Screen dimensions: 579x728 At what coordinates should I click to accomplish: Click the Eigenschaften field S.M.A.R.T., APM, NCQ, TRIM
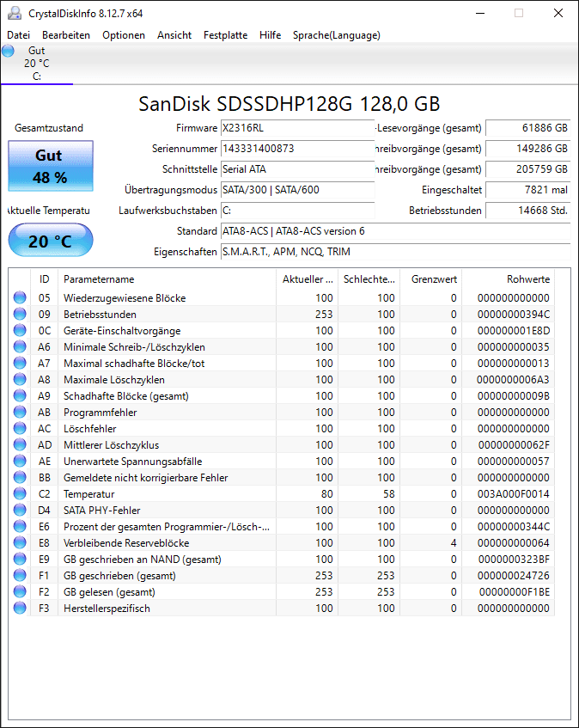point(396,252)
